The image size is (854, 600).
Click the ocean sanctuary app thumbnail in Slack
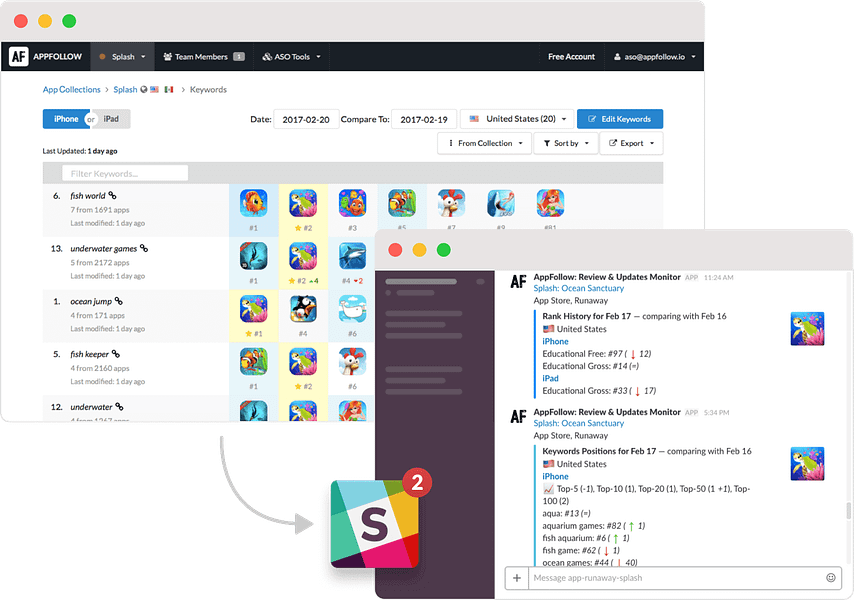(808, 329)
